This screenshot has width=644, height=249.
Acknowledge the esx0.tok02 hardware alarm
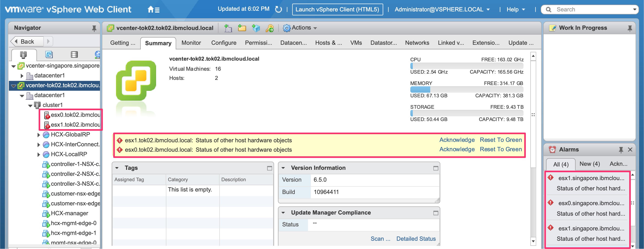point(457,149)
